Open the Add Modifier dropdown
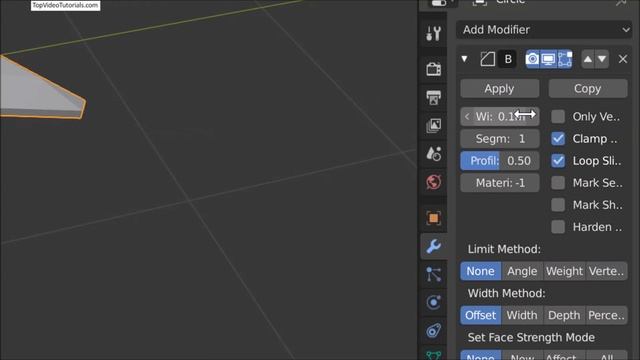The height and width of the screenshot is (360, 640). pyautogui.click(x=544, y=30)
